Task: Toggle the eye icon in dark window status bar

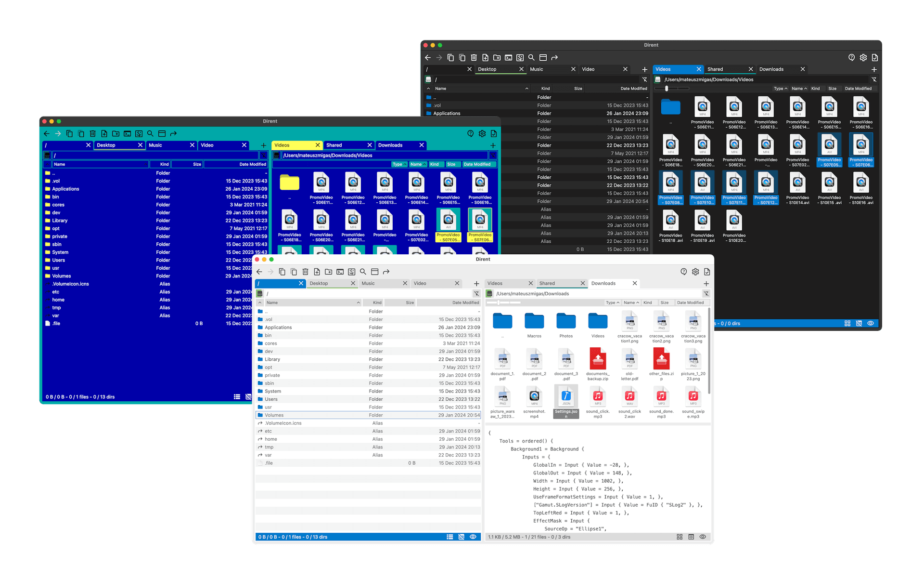Action: pos(871,324)
